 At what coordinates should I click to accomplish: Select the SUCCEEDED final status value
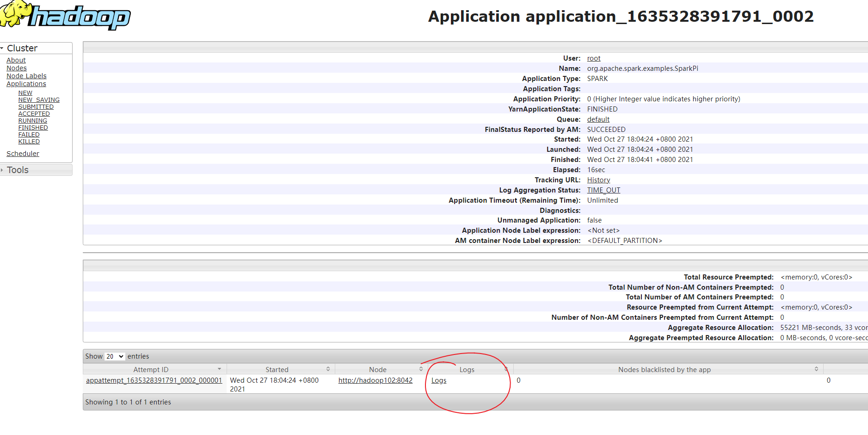pyautogui.click(x=606, y=130)
